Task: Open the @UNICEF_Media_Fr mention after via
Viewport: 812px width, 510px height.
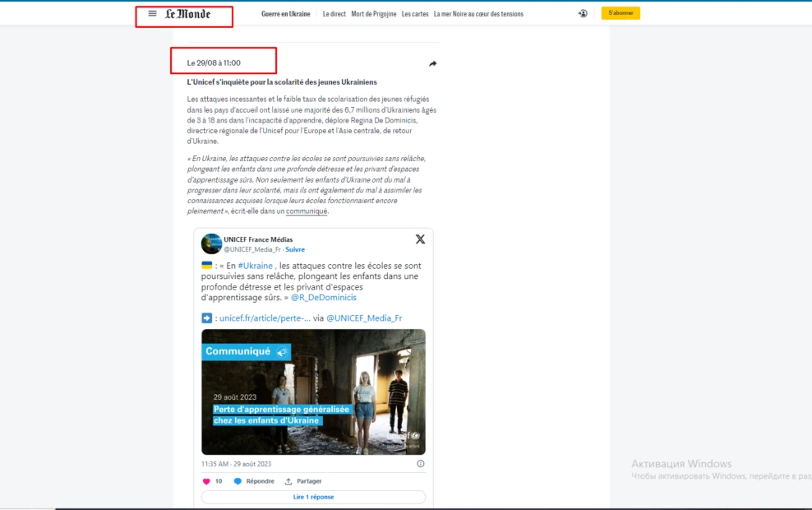Action: pyautogui.click(x=364, y=318)
